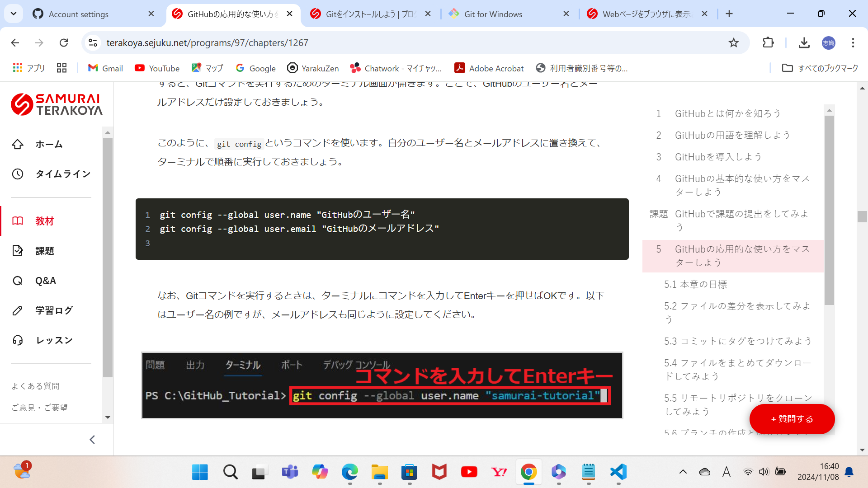The width and height of the screenshot is (868, 488).
Task: Open the Chrome profile avatar
Action: point(828,42)
